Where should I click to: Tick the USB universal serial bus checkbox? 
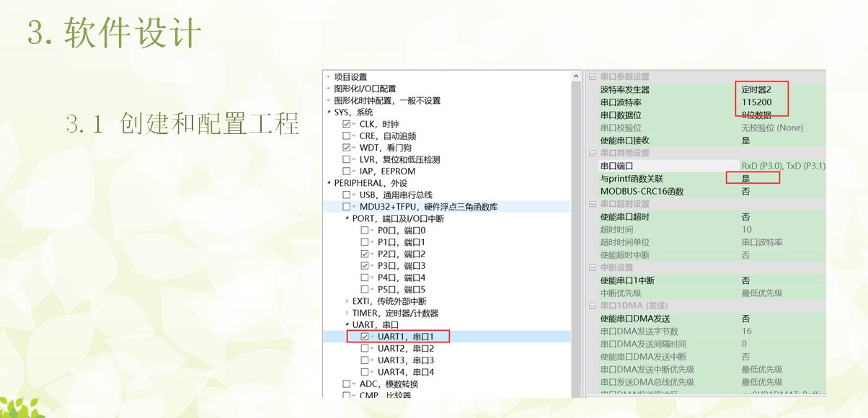347,195
